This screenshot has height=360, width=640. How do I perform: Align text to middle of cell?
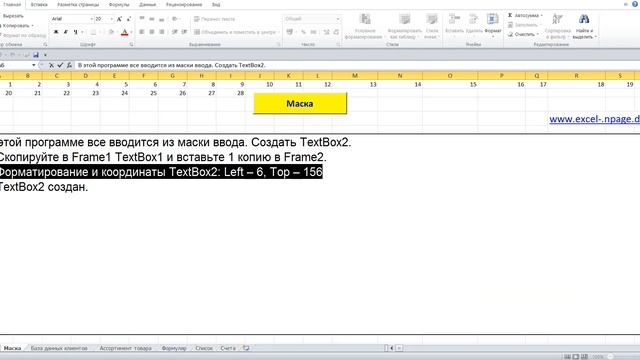click(151, 19)
